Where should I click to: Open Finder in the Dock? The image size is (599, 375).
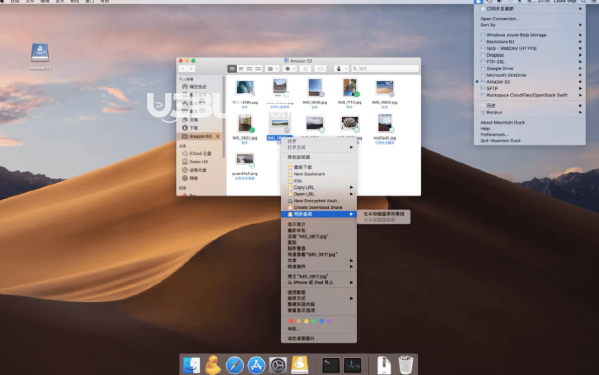(x=191, y=365)
